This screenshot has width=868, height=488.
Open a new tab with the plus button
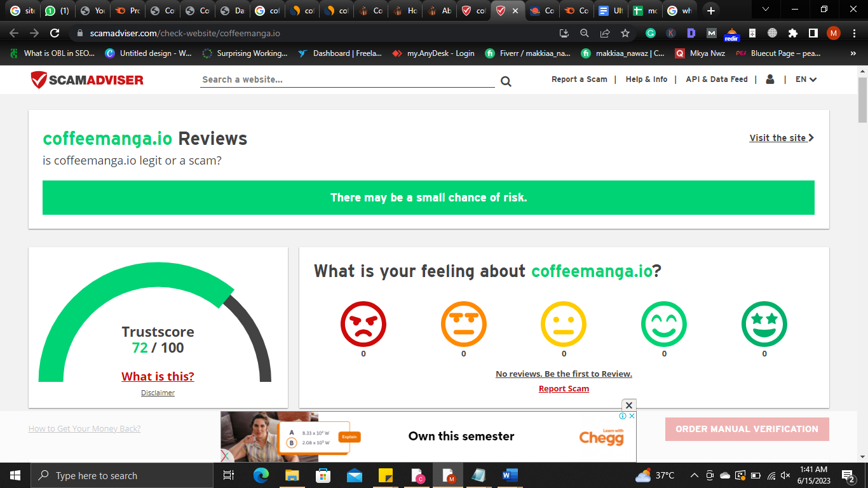[711, 11]
